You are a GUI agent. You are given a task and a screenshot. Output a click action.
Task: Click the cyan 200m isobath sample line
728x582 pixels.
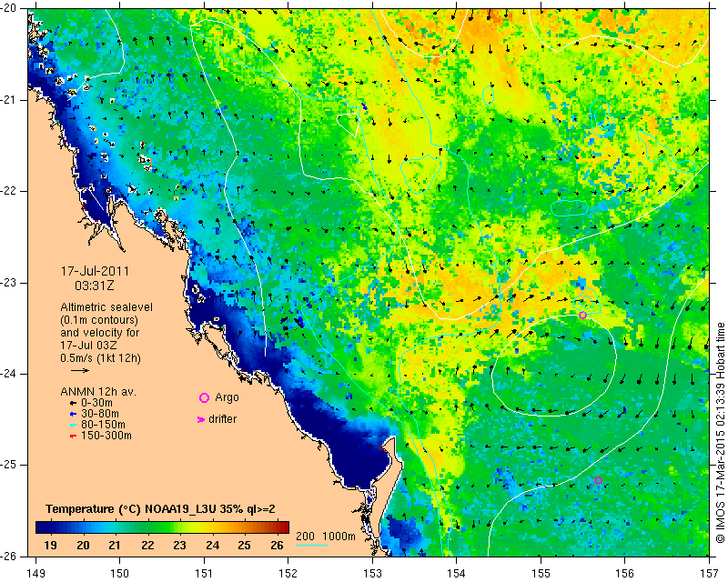[x=311, y=545]
